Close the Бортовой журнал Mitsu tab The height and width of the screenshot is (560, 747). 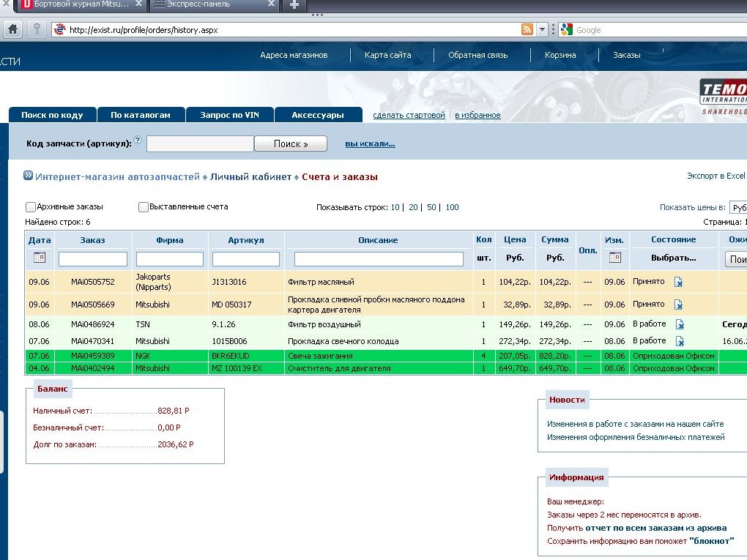tap(138, 4)
